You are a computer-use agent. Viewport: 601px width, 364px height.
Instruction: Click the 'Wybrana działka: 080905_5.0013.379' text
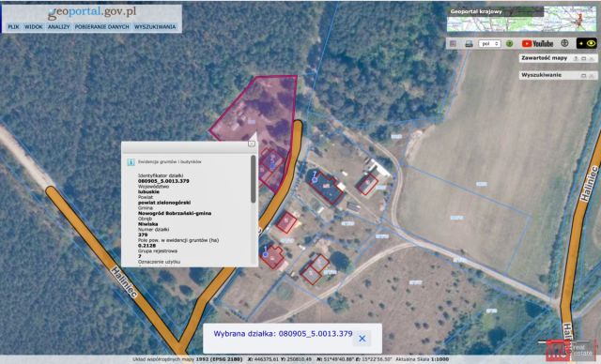coord(283,334)
